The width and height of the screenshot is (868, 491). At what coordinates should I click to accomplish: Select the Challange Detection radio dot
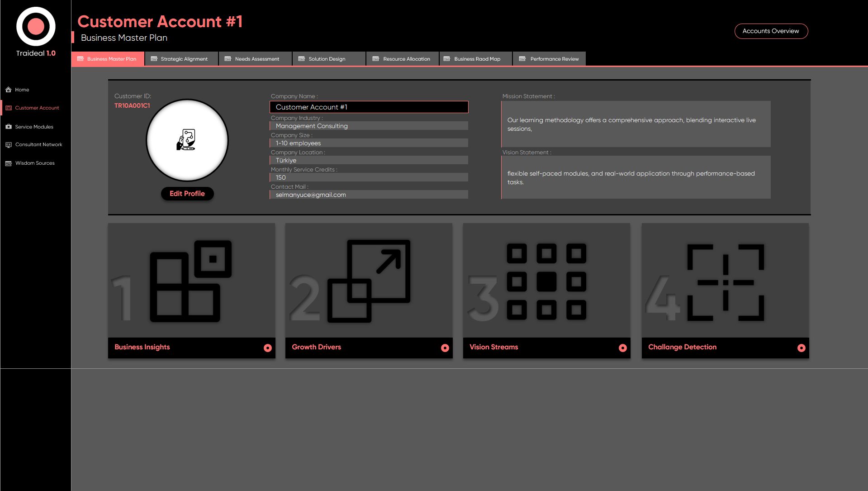802,348
